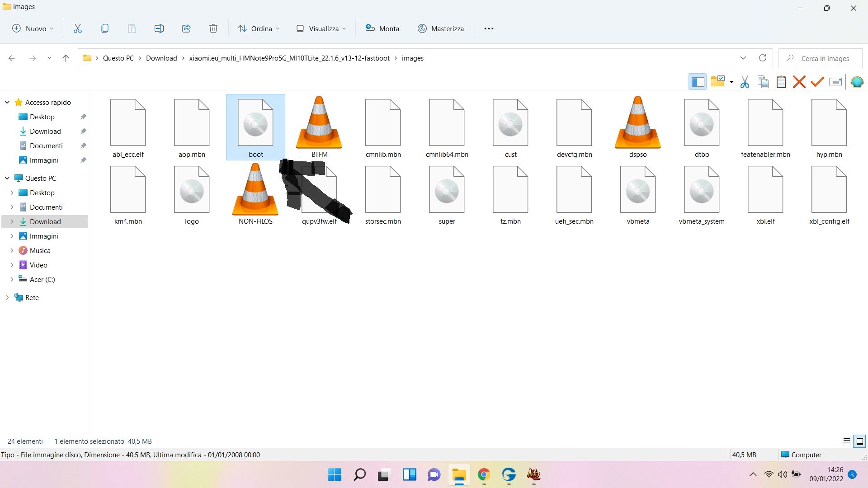
Task: Open the Nuovo dropdown menu
Action: tap(33, 28)
